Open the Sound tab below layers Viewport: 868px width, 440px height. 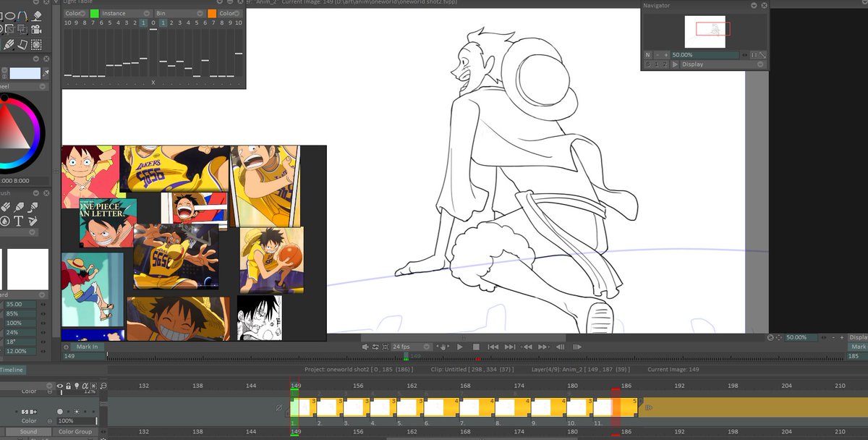click(x=28, y=432)
